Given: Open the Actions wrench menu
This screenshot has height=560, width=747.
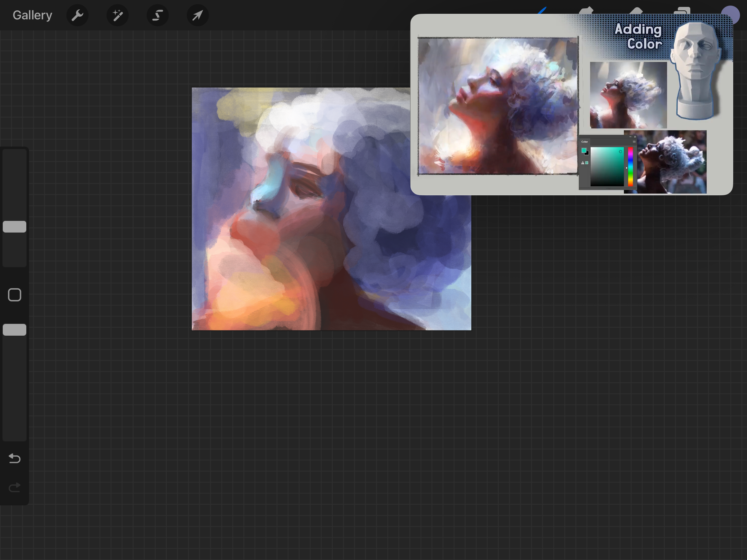Looking at the screenshot, I should (77, 15).
